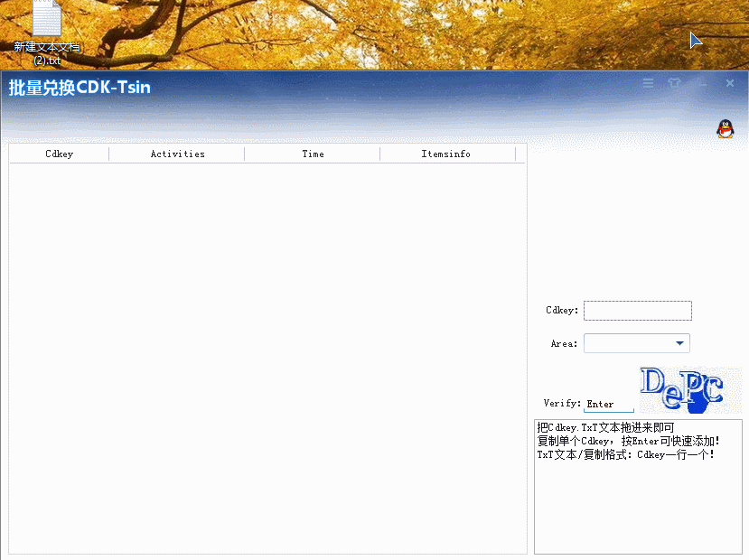The image size is (749, 560).
Task: Click the Verify code input field
Action: click(609, 404)
